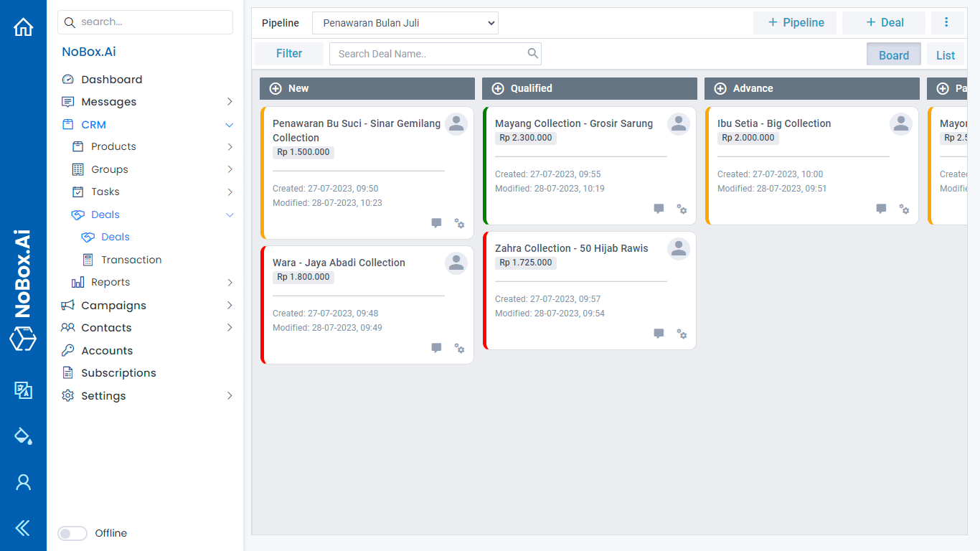Collapse the sidebar with the double-chevron icon
The image size is (980, 551).
23,528
